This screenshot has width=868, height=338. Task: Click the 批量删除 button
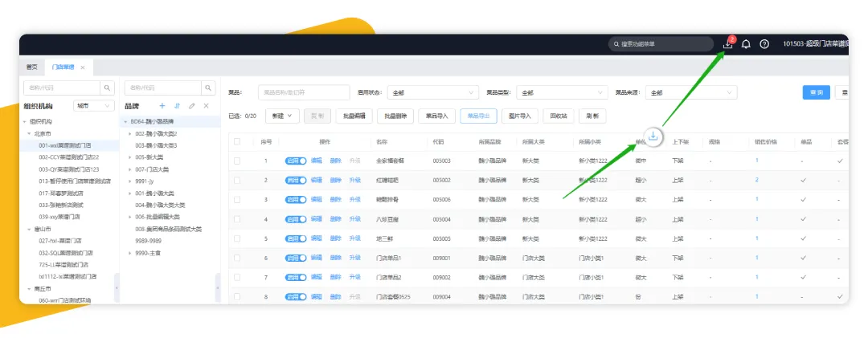coord(395,116)
